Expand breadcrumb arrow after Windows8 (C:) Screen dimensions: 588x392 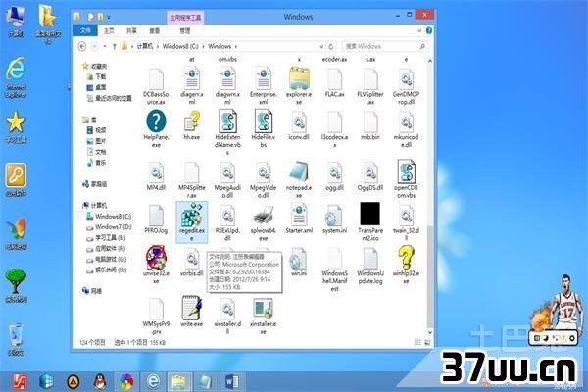pyautogui.click(x=203, y=46)
